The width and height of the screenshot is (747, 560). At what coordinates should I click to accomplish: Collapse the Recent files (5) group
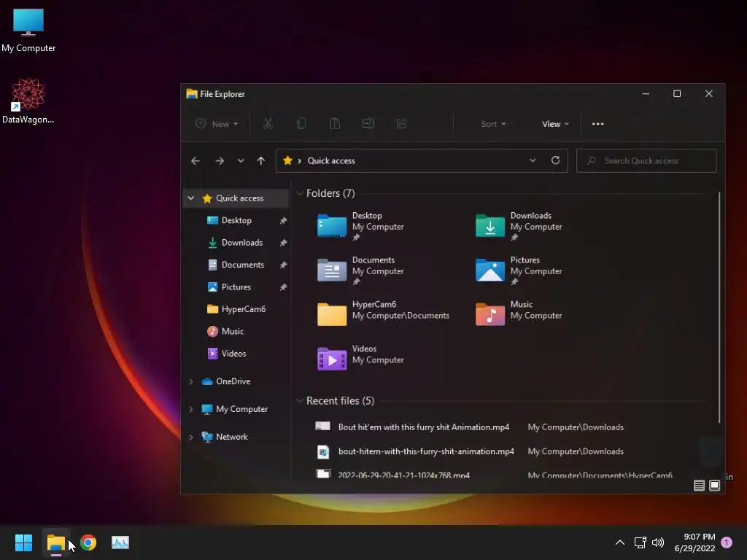(x=300, y=401)
